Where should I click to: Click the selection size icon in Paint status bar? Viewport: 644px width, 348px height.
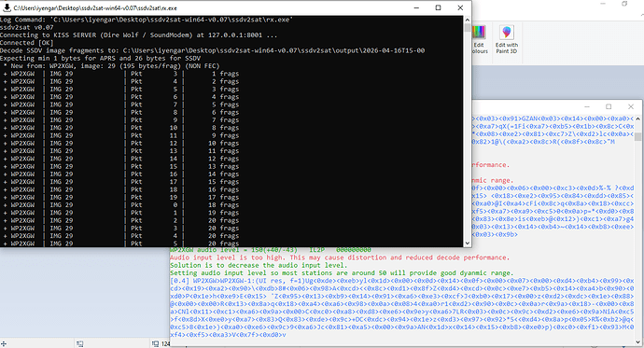click(x=79, y=344)
